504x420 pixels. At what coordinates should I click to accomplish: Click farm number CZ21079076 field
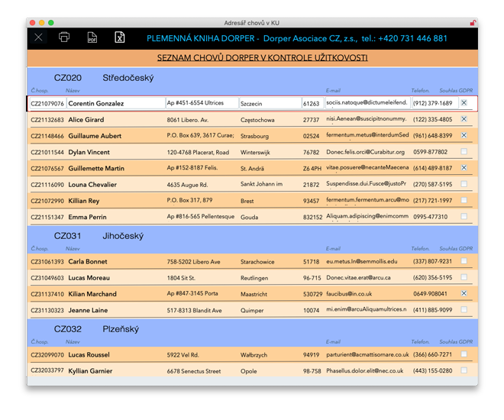coord(47,103)
